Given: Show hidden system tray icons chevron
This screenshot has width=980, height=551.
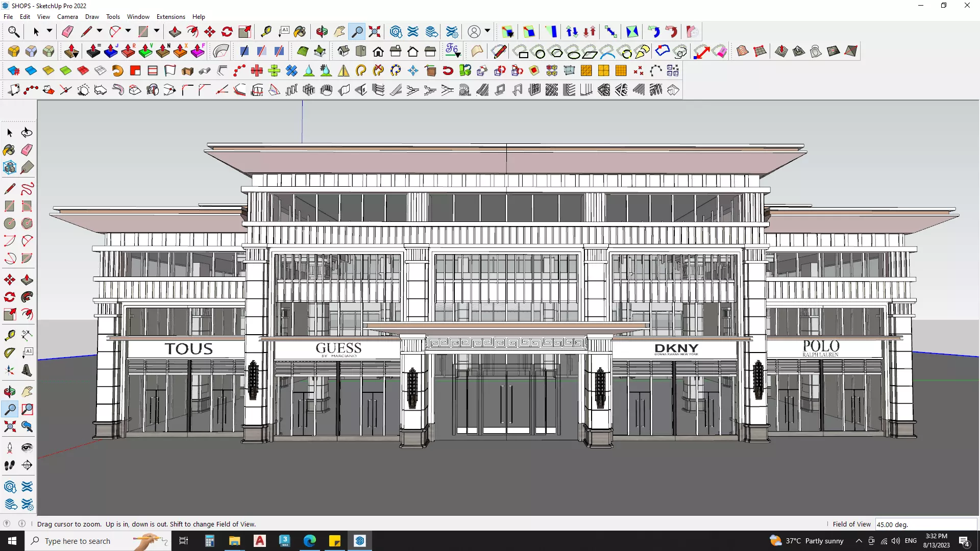Looking at the screenshot, I should (x=859, y=541).
